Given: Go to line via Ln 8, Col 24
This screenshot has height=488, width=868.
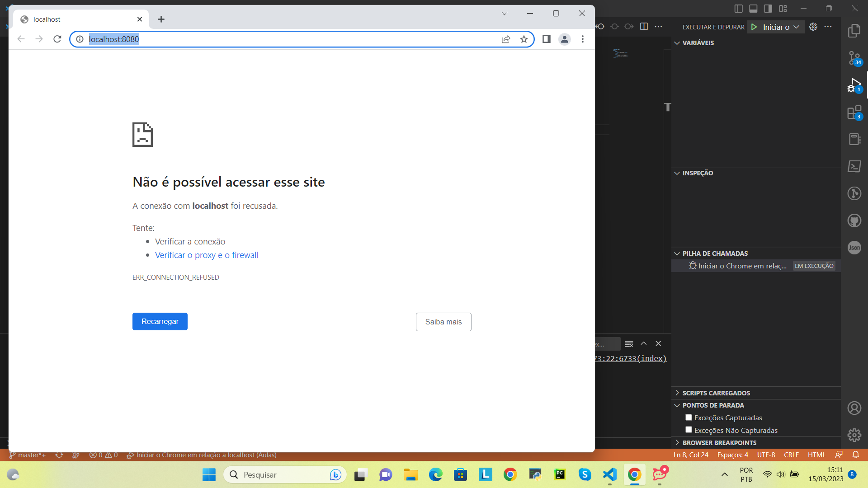Looking at the screenshot, I should pos(691,455).
